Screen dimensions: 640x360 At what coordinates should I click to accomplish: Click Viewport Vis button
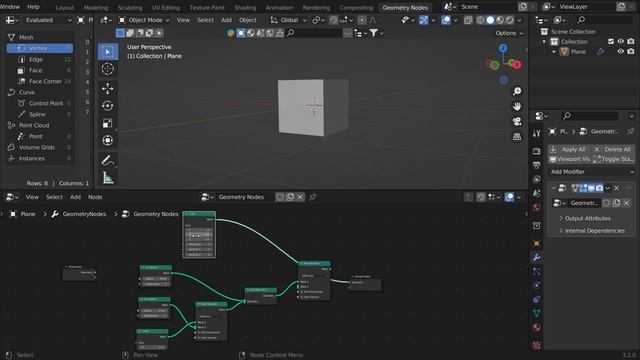coord(569,159)
